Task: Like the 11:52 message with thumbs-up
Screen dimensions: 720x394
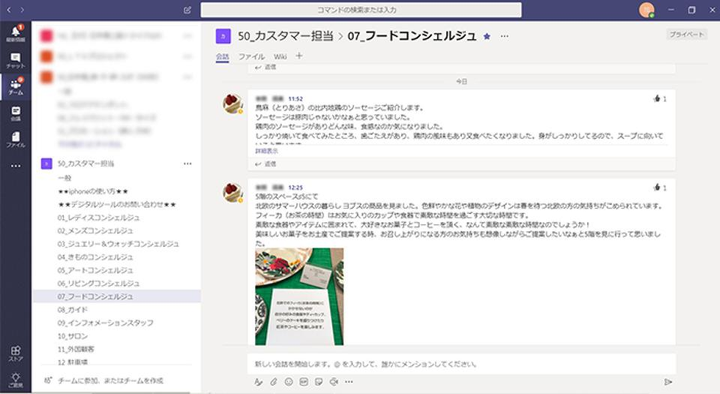Action: 657,98
